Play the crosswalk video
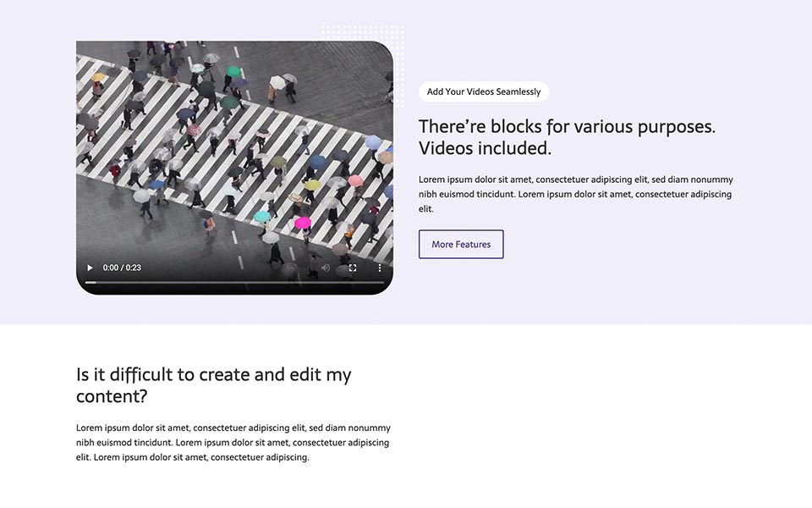This screenshot has height=508, width=812. 91,268
